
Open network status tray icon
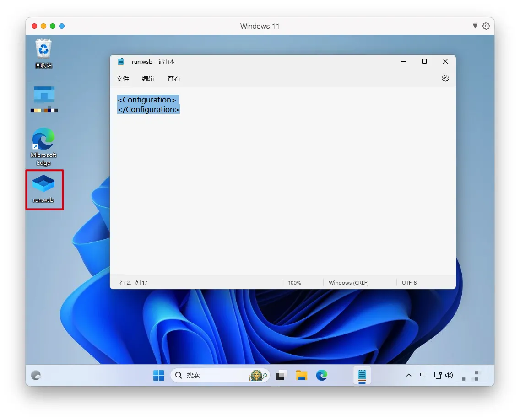coord(438,375)
